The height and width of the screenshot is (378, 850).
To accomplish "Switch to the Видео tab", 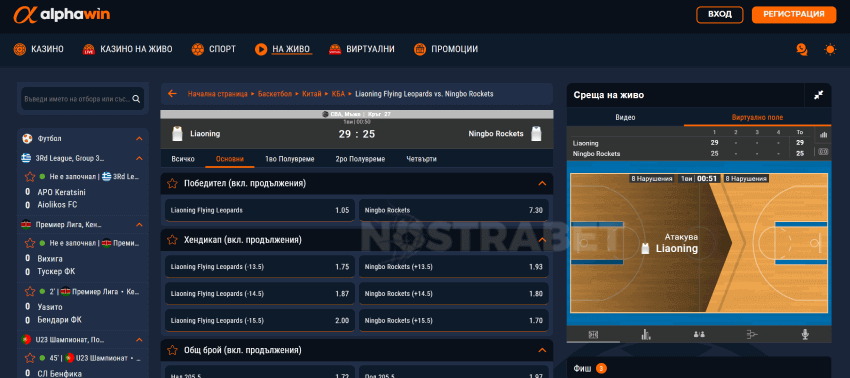I will tap(625, 117).
